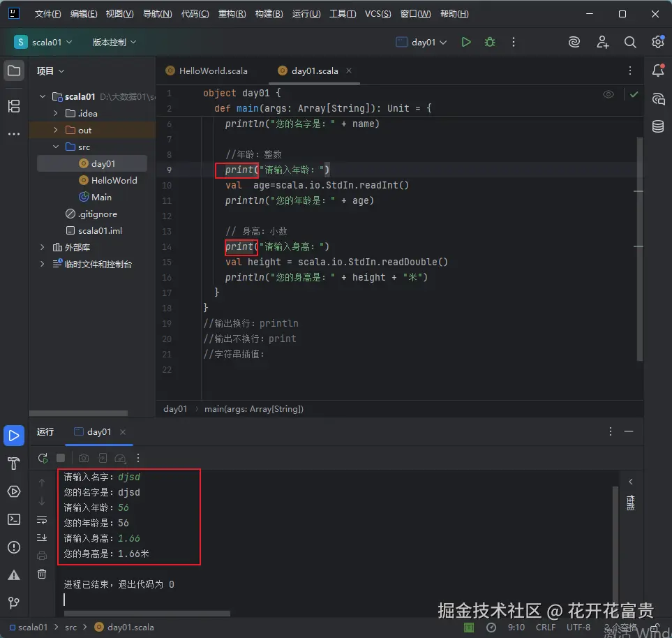This screenshot has height=638, width=672.
Task: Take thread dump camera icon in run toolbar
Action: coord(84,458)
